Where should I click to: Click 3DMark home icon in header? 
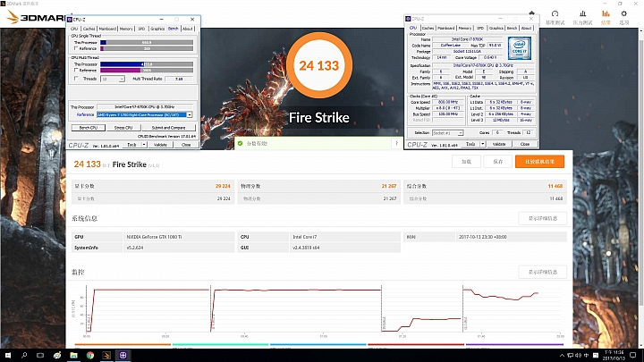532,13
